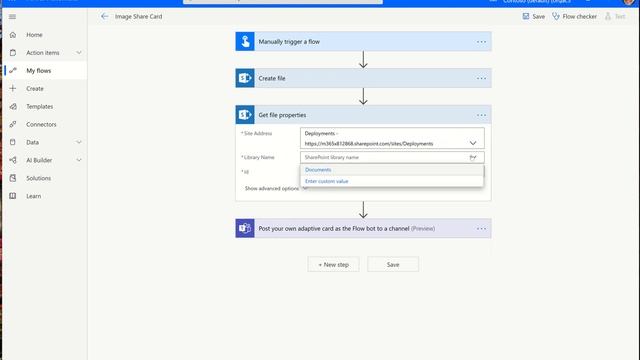Choose Documents from the library list
Image resolution: width=640 pixels, height=360 pixels.
pyautogui.click(x=392, y=170)
